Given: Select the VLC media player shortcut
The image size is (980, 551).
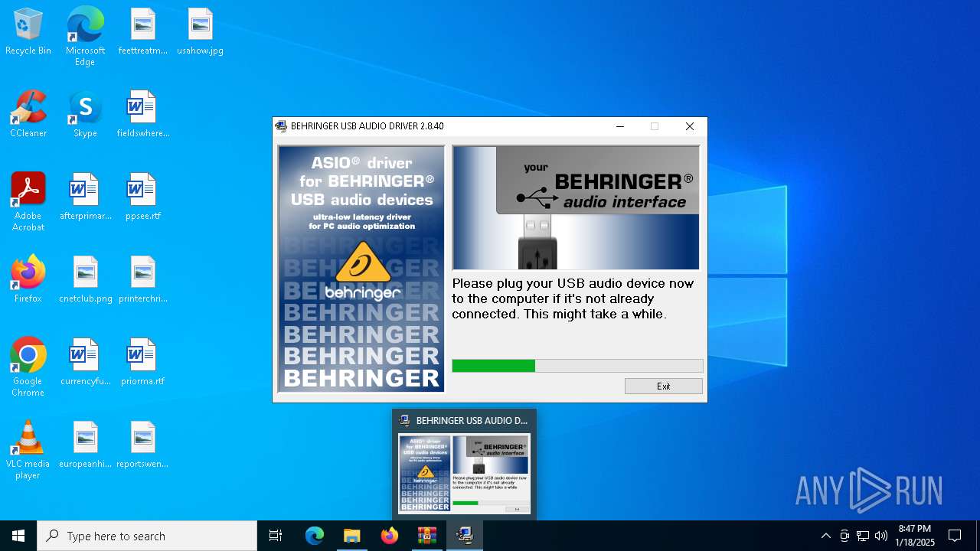Looking at the screenshot, I should click(x=28, y=450).
